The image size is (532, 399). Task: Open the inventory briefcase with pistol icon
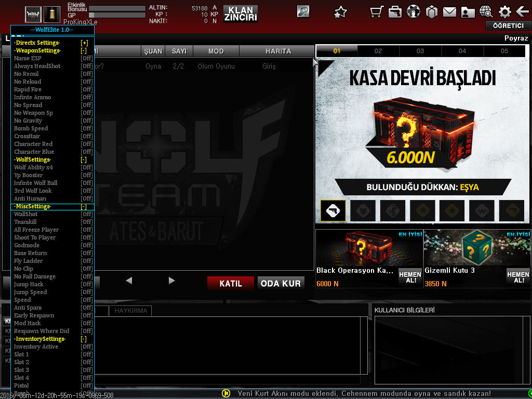[395, 12]
